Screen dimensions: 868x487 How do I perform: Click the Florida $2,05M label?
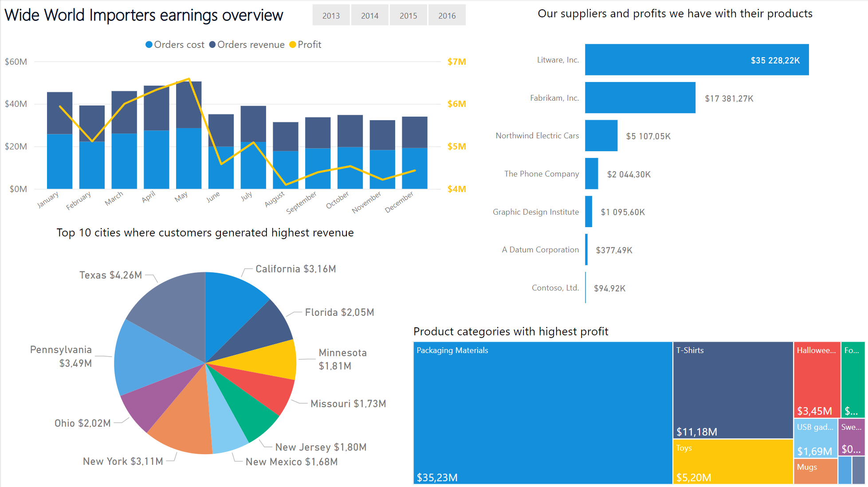[x=339, y=312]
